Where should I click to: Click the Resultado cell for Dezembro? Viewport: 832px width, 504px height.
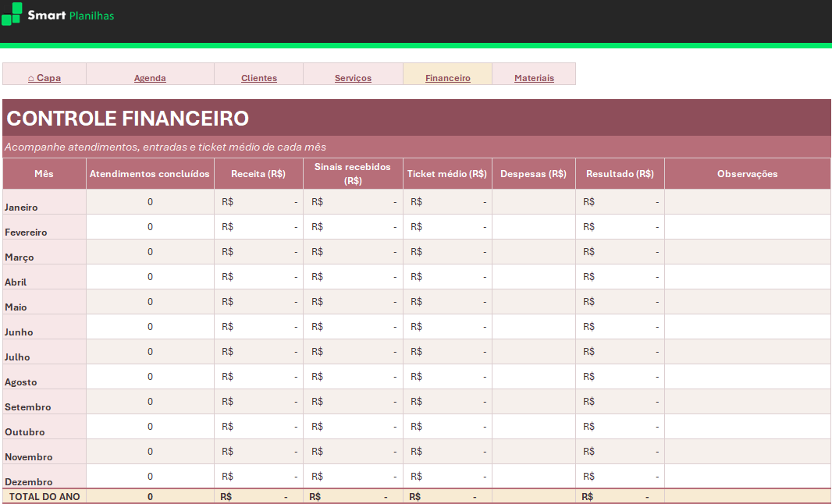click(620, 476)
